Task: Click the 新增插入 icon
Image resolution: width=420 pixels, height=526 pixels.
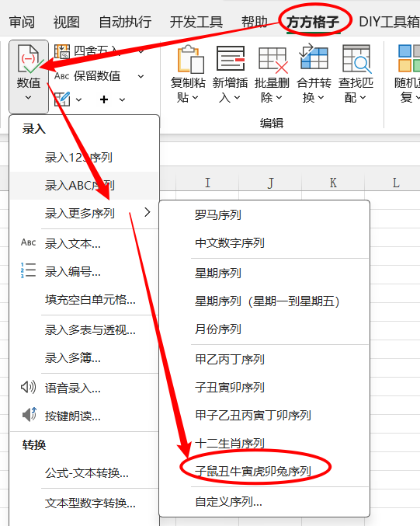Action: (x=231, y=59)
